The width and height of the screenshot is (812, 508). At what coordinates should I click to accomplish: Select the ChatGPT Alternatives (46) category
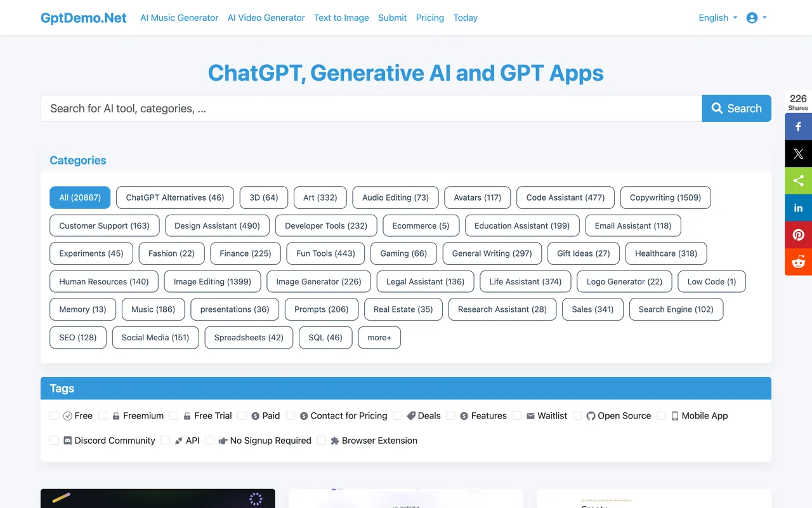pyautogui.click(x=175, y=197)
